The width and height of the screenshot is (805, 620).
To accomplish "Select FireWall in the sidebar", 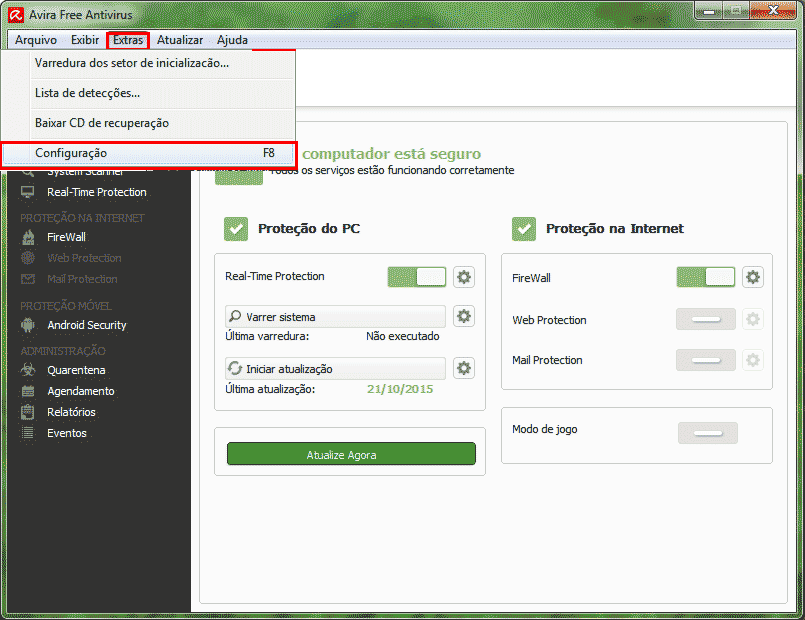I will (x=66, y=237).
